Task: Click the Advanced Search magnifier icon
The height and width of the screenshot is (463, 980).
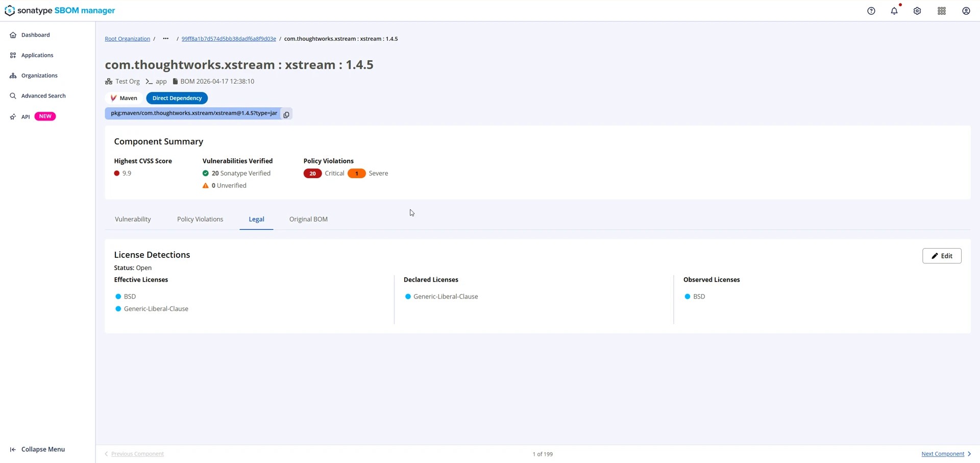Action: [x=13, y=96]
